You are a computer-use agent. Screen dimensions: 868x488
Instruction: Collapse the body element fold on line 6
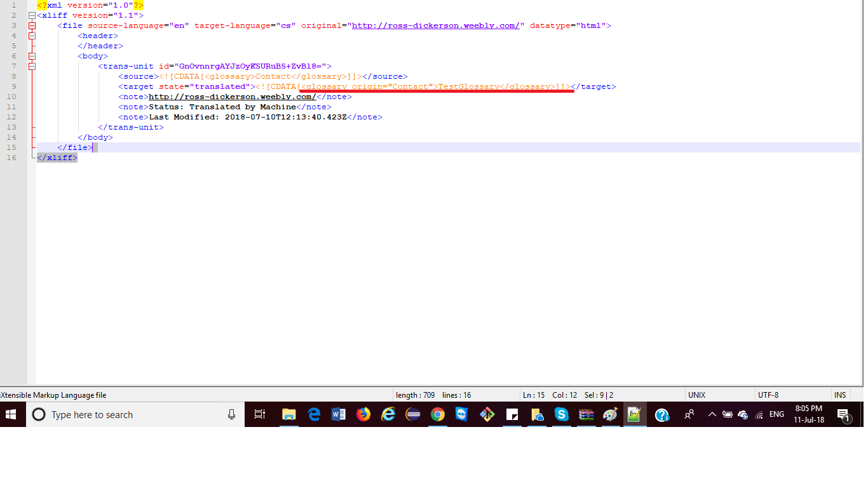coord(32,56)
